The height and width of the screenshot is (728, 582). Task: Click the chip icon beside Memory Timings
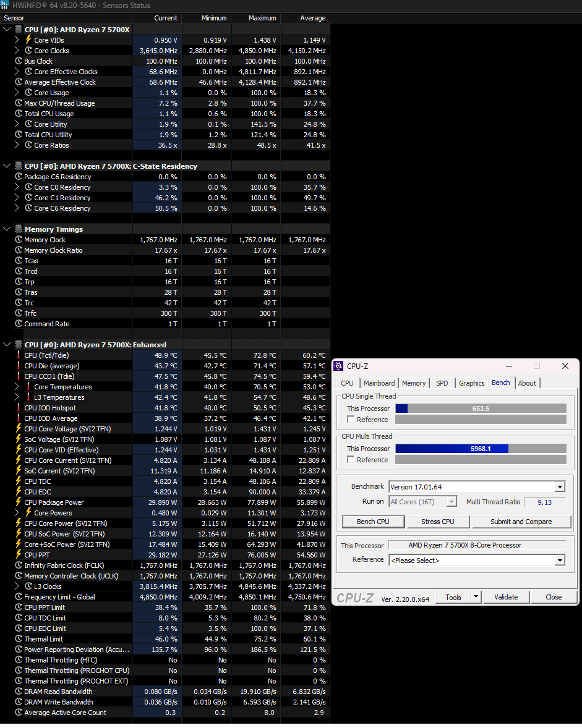pyautogui.click(x=19, y=229)
